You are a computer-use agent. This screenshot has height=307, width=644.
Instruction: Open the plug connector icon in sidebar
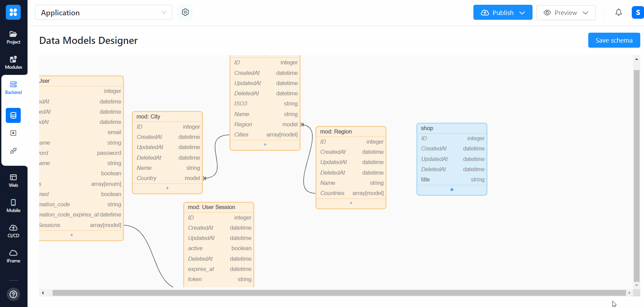coord(13,151)
